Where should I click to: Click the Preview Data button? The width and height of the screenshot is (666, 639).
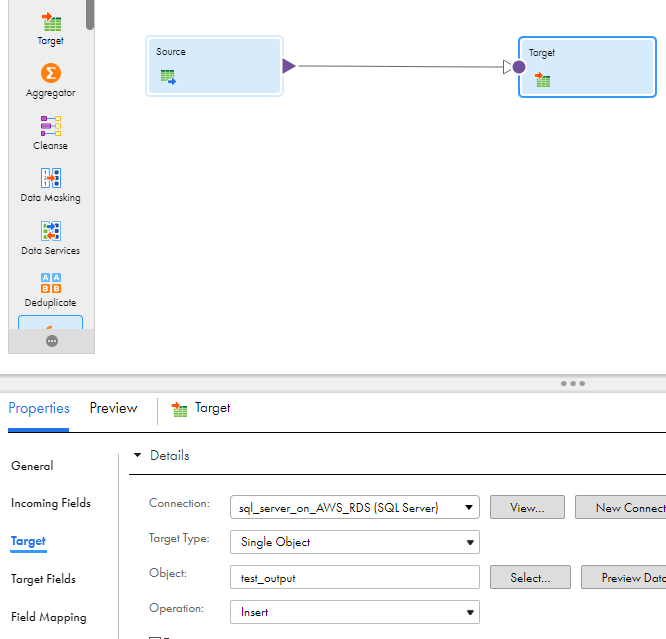click(624, 577)
